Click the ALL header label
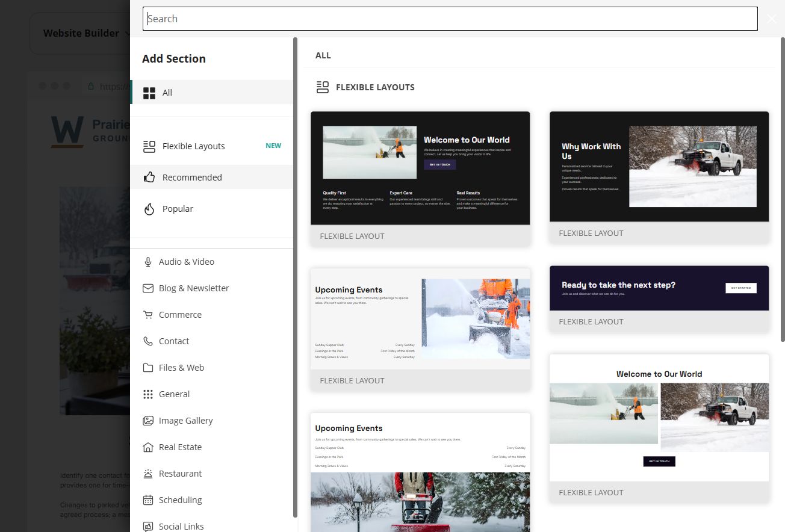Viewport: 785px width, 532px height. coord(323,55)
